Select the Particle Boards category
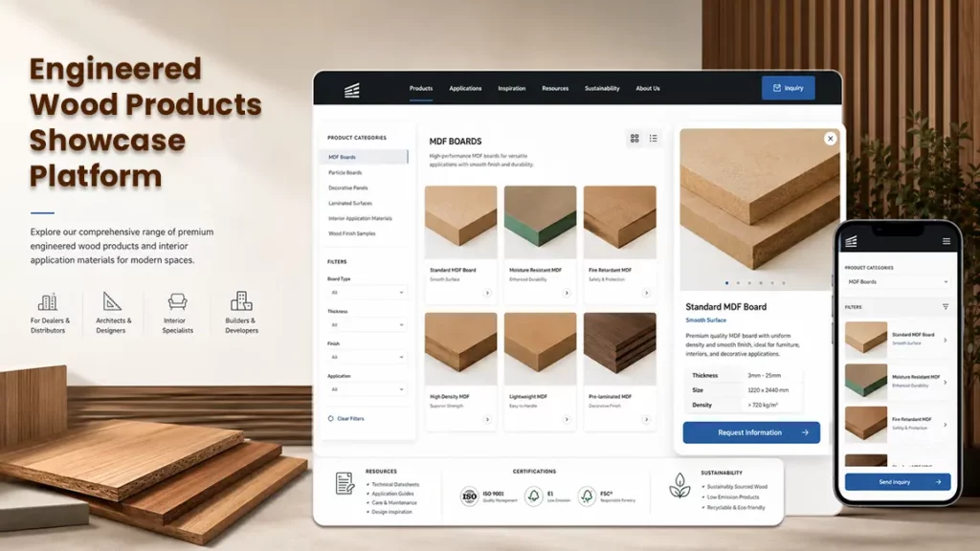The image size is (980, 551). pos(345,172)
